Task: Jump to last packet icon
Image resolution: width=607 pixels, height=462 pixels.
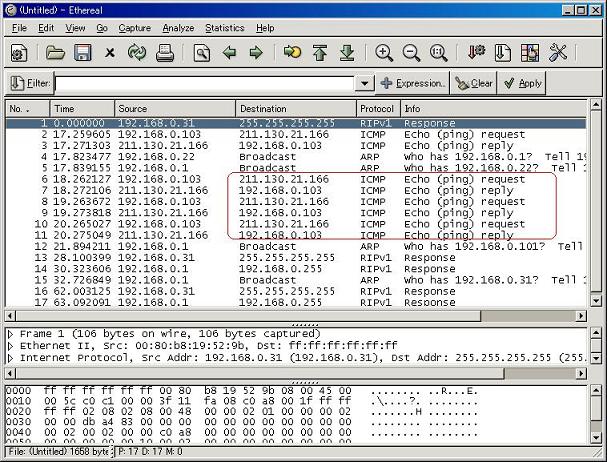Action: (347, 53)
